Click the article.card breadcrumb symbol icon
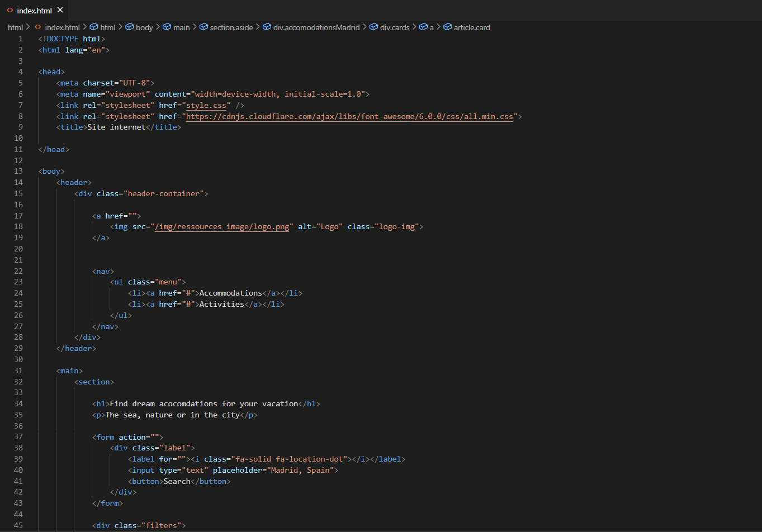The height and width of the screenshot is (532, 762). (x=447, y=27)
